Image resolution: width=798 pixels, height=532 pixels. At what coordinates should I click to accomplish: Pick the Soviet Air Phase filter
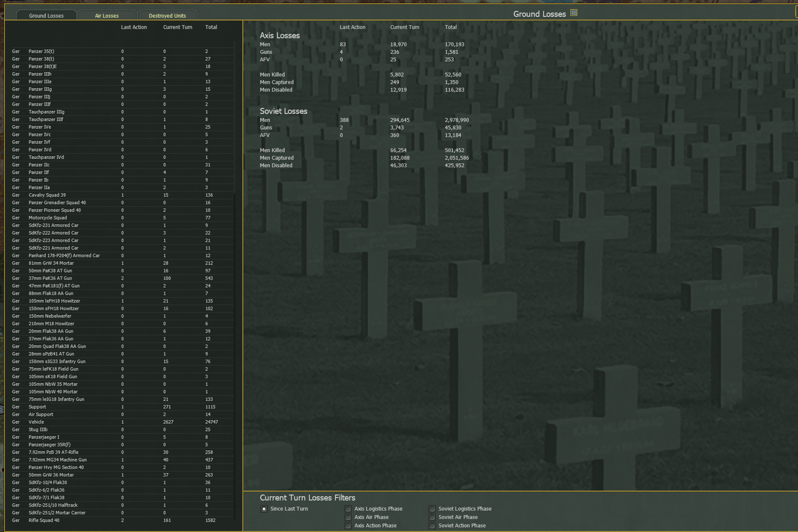click(432, 517)
